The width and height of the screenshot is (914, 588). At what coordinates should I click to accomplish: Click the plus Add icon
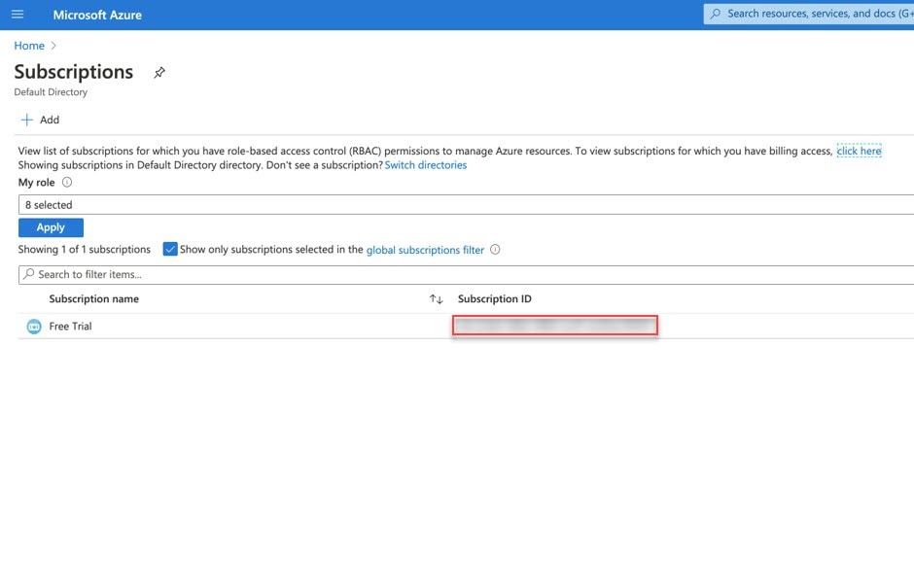click(x=27, y=121)
